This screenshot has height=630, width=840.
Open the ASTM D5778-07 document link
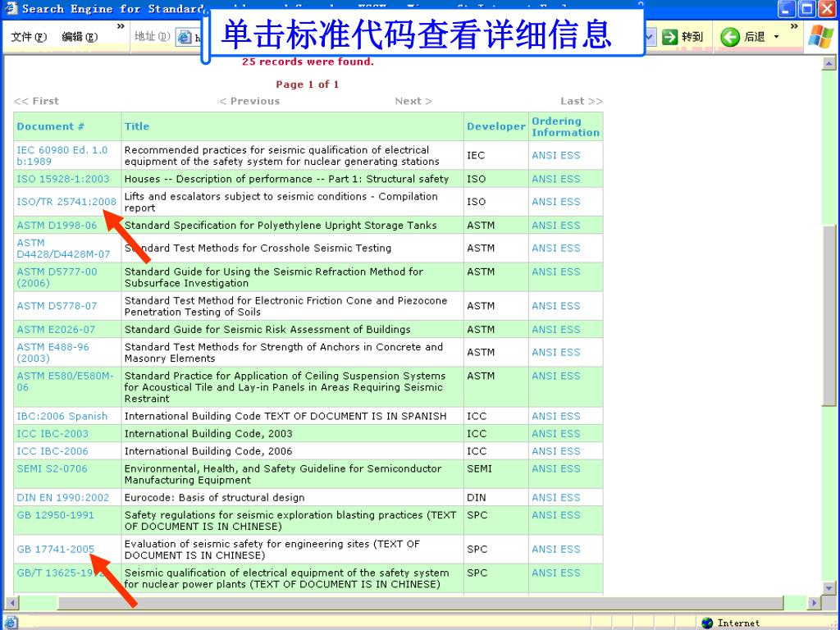[x=57, y=306]
